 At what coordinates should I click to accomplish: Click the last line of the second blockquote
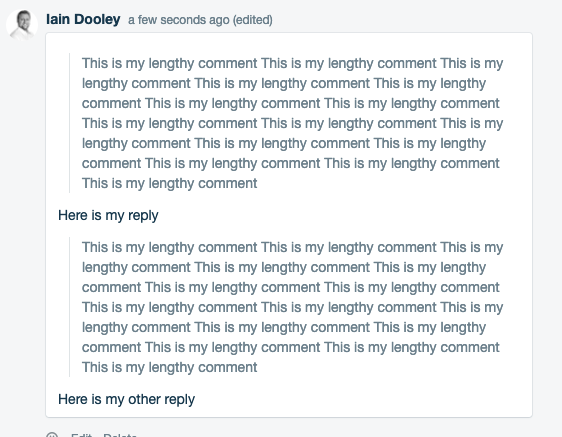[169, 367]
